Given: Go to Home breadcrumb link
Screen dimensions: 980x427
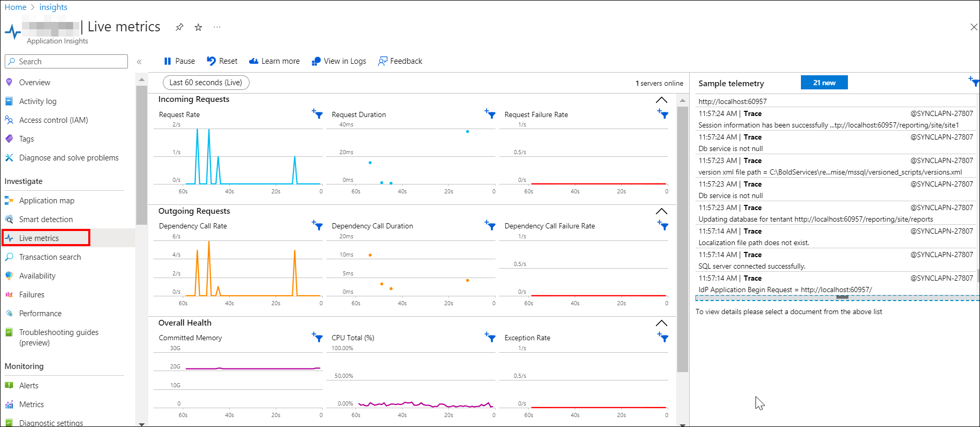Looking at the screenshot, I should tap(15, 7).
